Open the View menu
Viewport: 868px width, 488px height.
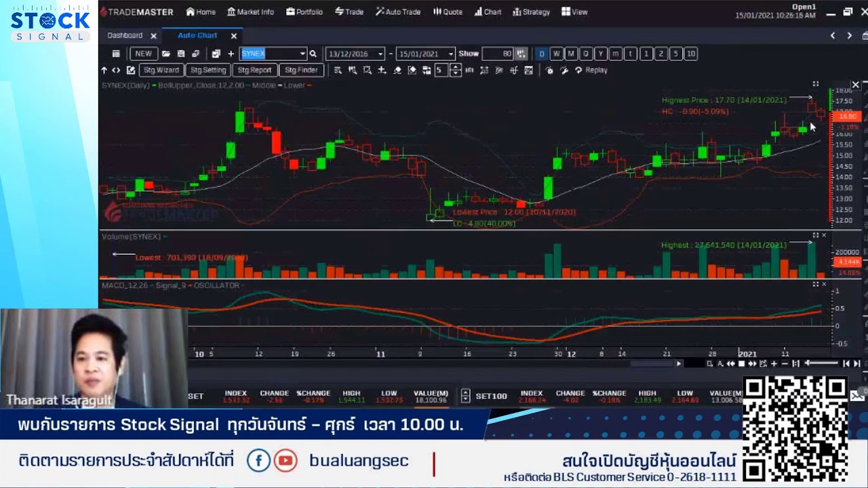pos(574,12)
